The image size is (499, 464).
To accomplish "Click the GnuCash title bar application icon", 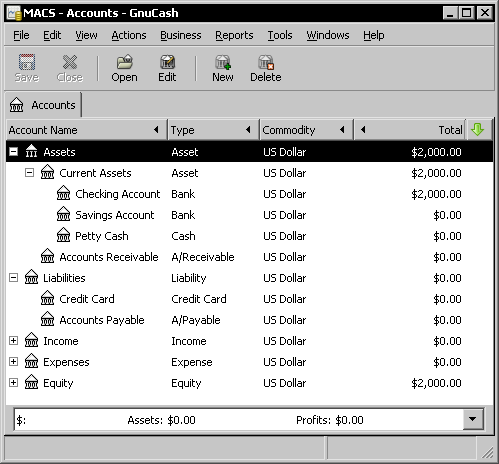I will click(15, 13).
